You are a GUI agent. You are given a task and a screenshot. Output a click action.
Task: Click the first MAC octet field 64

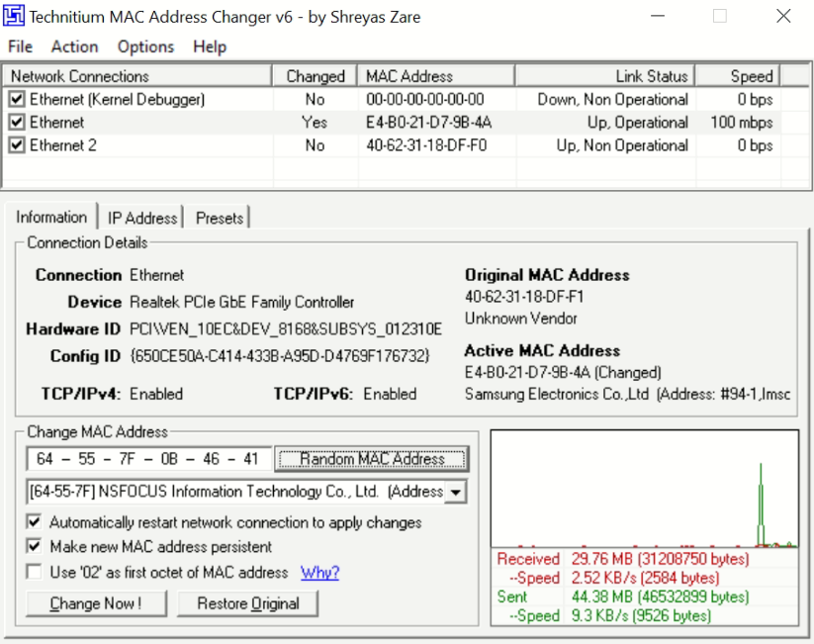[x=45, y=459]
